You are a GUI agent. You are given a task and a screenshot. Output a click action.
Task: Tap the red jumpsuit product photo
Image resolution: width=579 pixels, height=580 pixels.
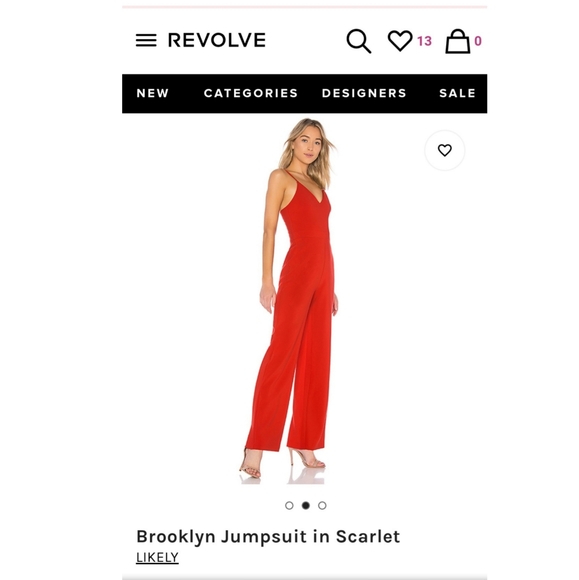click(292, 301)
